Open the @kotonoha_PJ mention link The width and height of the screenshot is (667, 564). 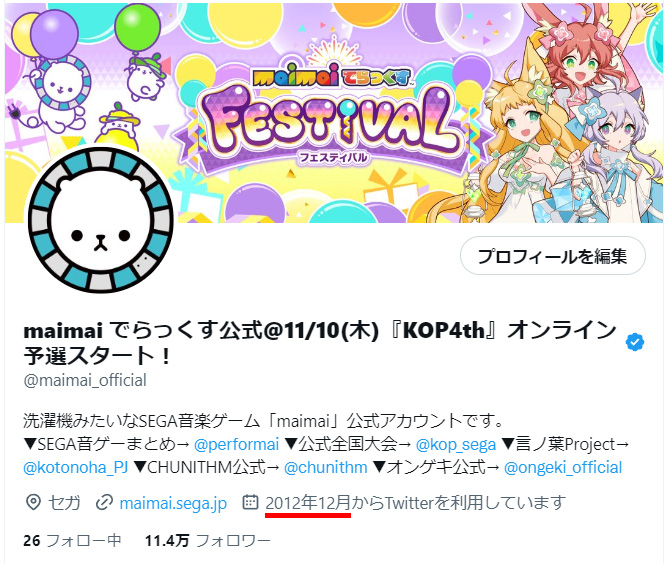coord(76,467)
